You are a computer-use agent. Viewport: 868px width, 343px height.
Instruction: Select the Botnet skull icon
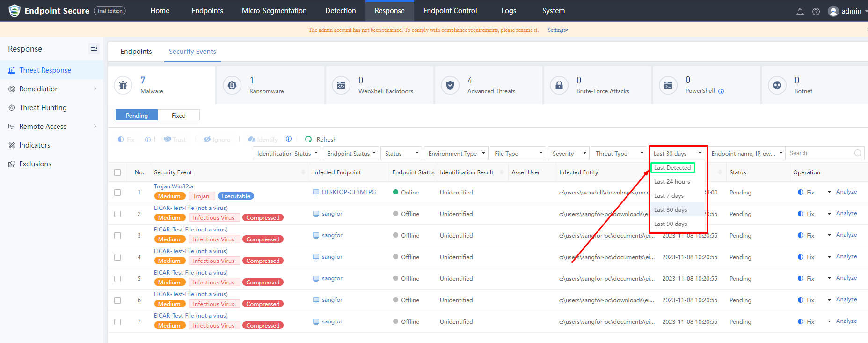pyautogui.click(x=777, y=85)
